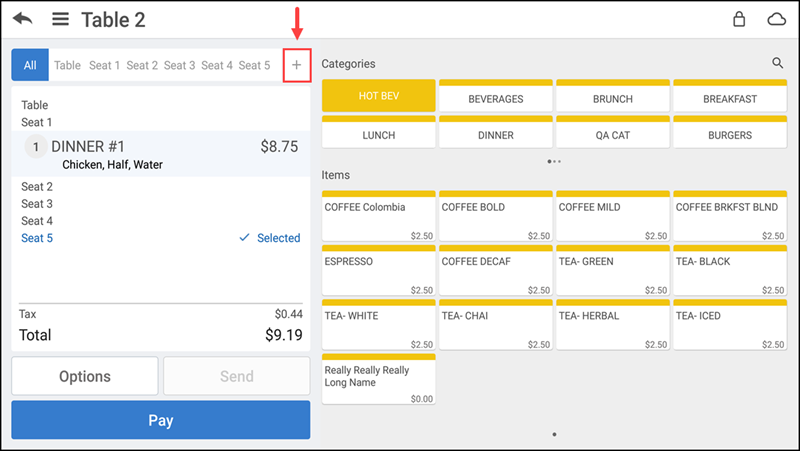Image resolution: width=800 pixels, height=452 pixels.
Task: Select the QA CAT category
Action: click(613, 132)
